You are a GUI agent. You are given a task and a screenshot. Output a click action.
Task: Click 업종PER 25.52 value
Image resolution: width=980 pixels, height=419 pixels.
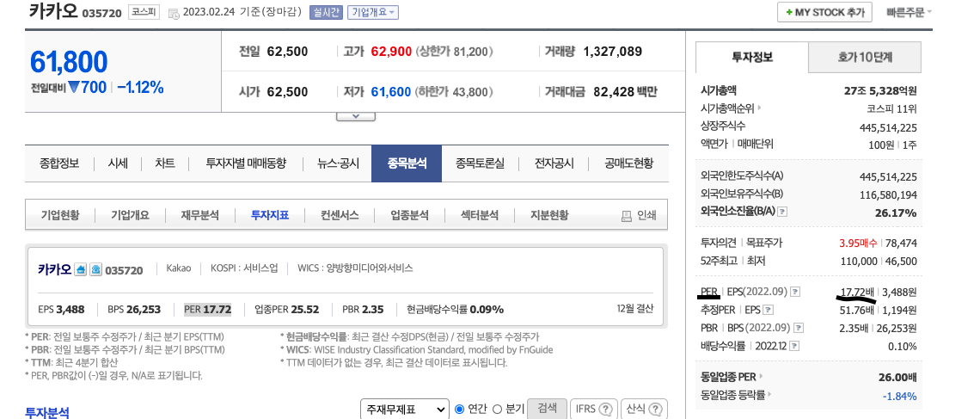pyautogui.click(x=287, y=309)
